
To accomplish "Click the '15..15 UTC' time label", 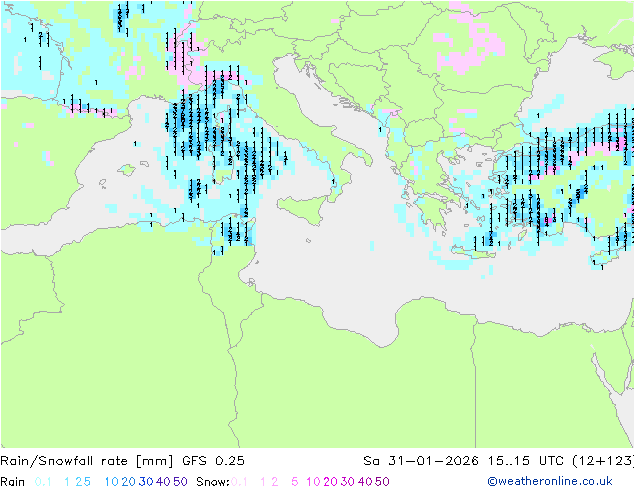I will pyautogui.click(x=526, y=461).
